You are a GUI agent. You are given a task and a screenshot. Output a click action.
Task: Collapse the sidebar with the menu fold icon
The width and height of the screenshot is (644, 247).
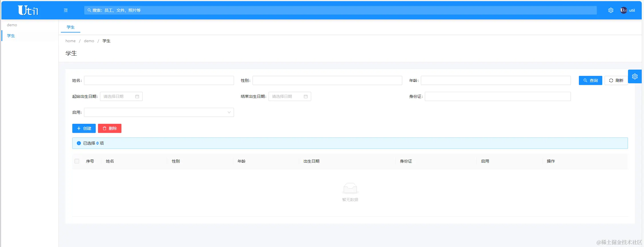[66, 10]
